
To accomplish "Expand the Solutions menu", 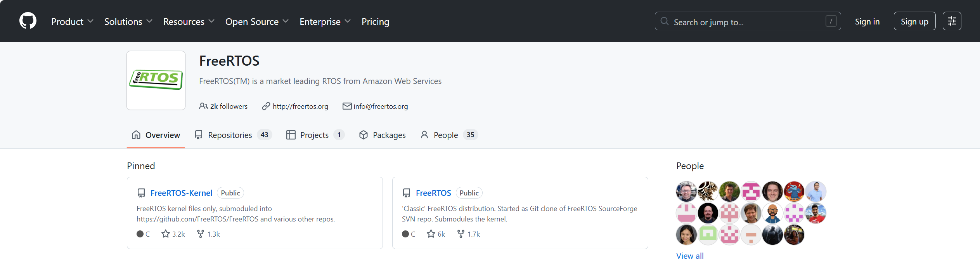I will [x=128, y=22].
